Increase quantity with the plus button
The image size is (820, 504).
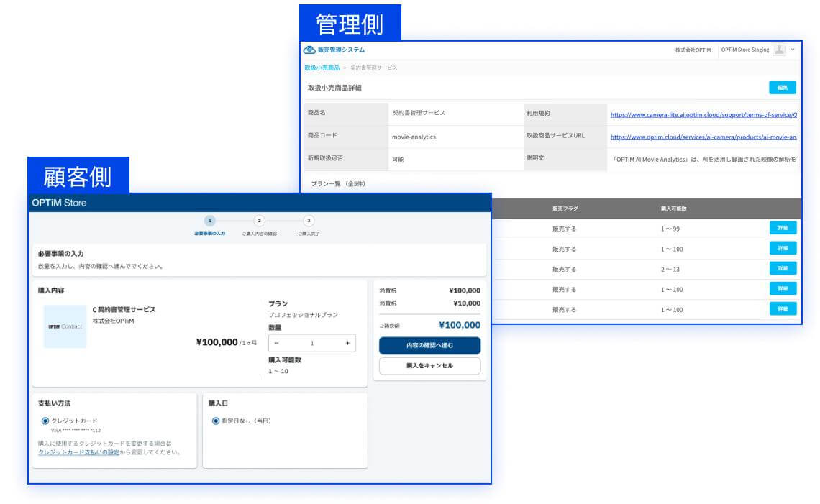tap(347, 343)
